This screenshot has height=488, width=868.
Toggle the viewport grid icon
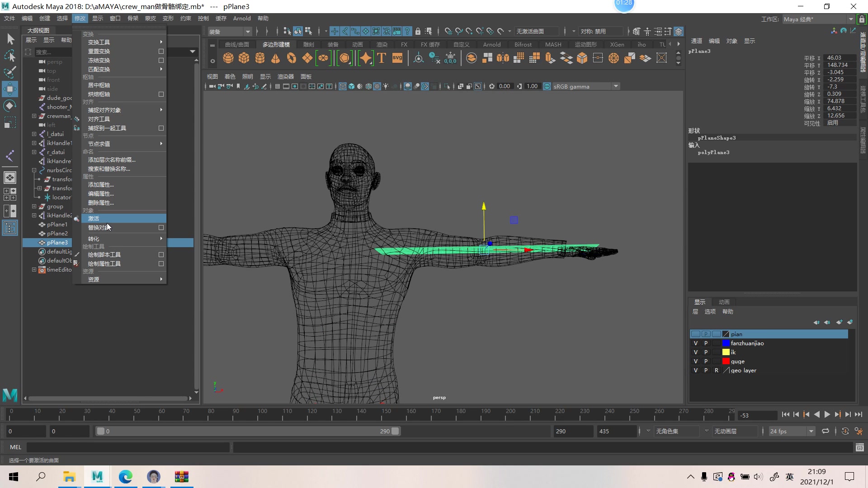(277, 86)
